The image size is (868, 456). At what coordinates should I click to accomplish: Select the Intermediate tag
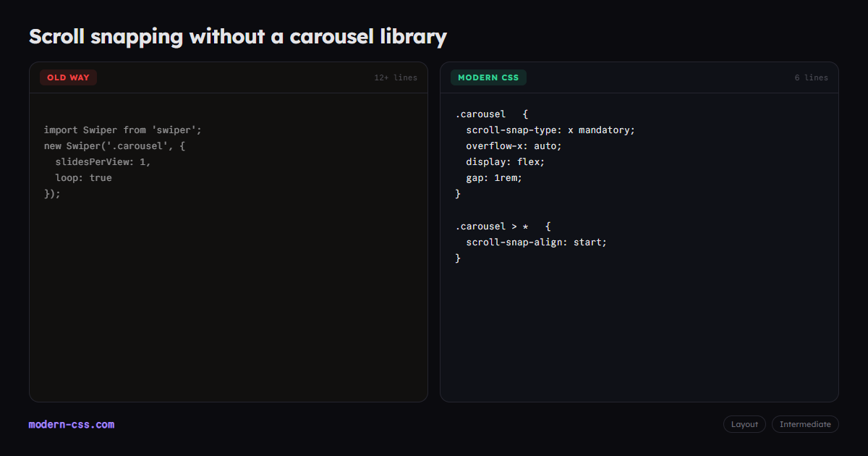(805, 424)
